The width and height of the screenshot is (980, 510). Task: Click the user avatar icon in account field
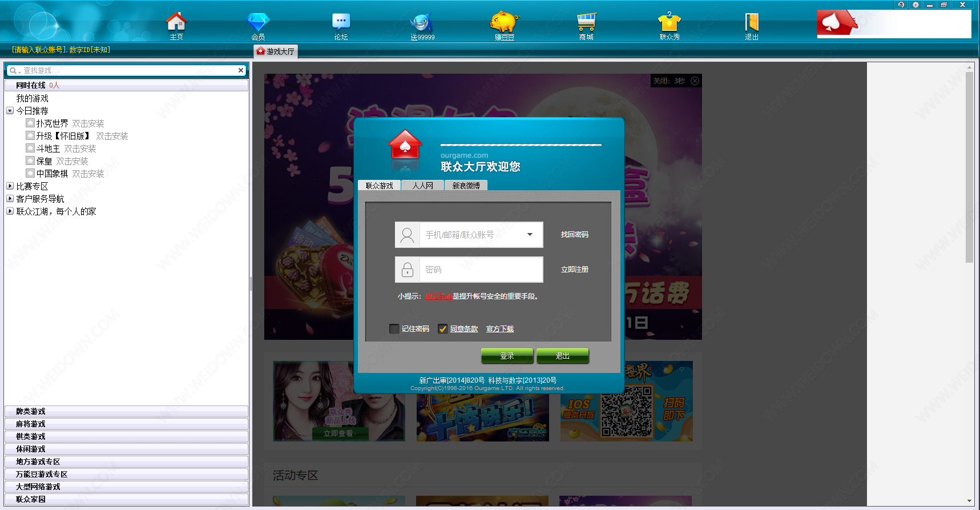(x=407, y=235)
